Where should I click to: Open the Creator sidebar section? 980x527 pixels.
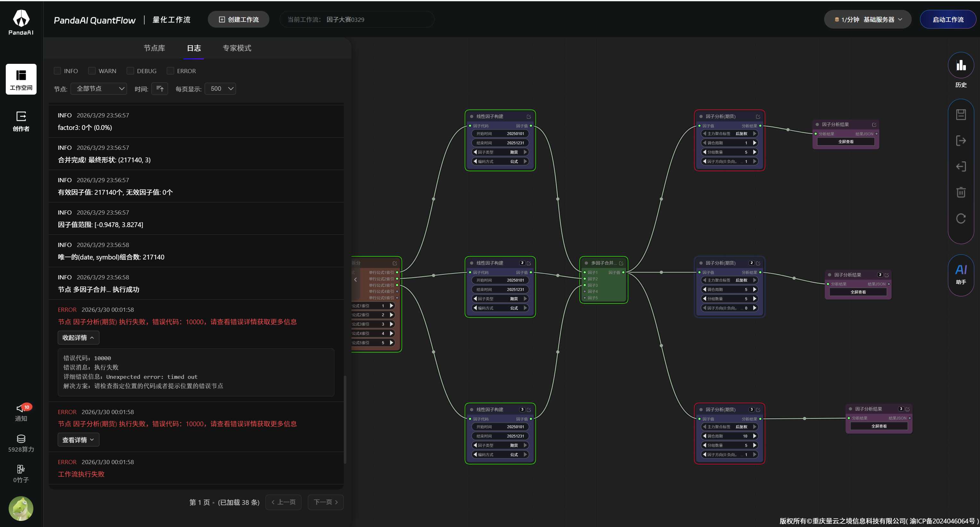click(21, 121)
